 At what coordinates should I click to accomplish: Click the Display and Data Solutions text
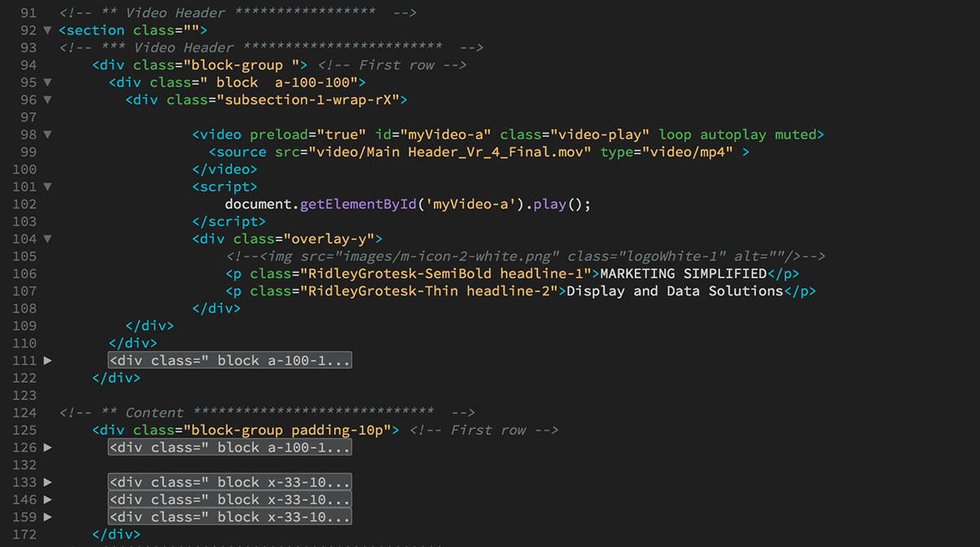[x=675, y=291]
